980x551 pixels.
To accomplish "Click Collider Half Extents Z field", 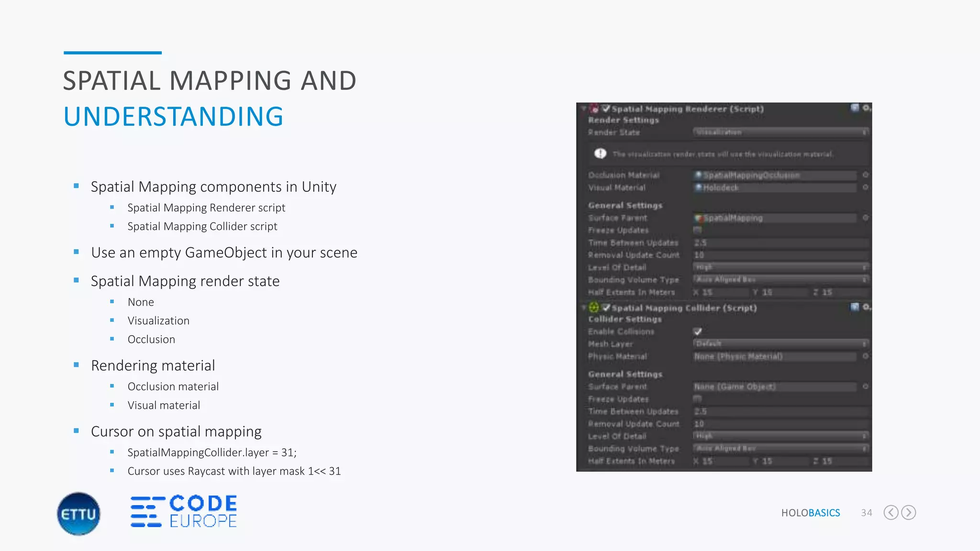I will pos(845,461).
